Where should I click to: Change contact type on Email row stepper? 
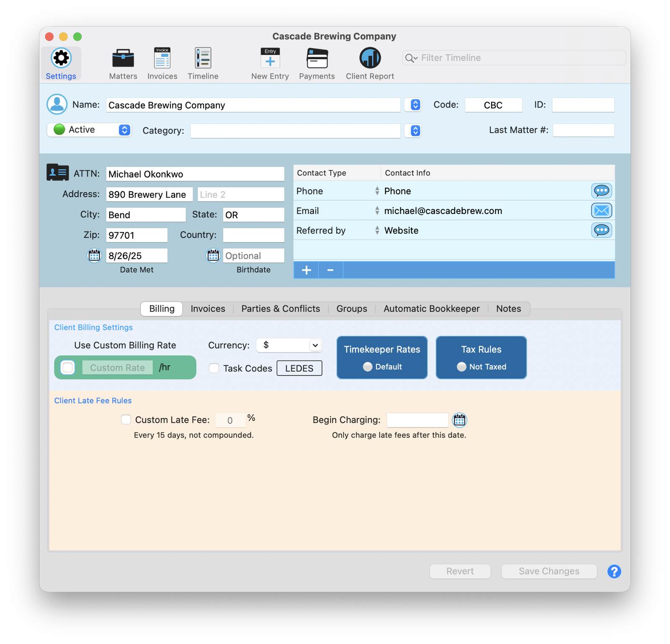[x=377, y=211]
